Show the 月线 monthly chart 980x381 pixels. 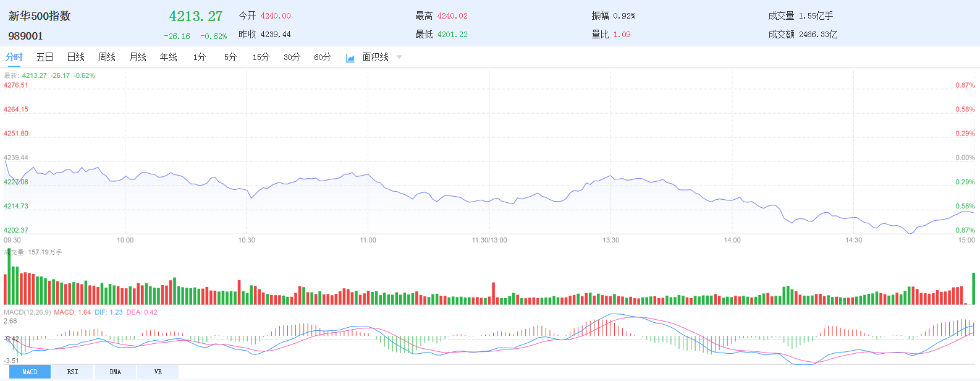point(138,57)
